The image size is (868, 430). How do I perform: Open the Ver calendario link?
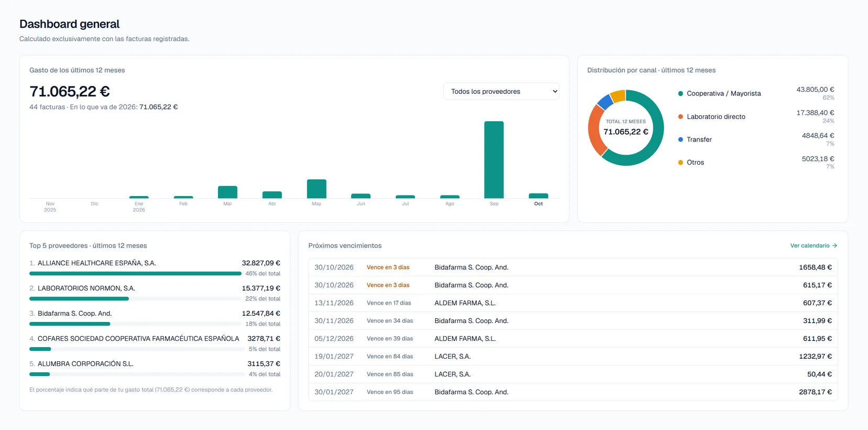813,245
